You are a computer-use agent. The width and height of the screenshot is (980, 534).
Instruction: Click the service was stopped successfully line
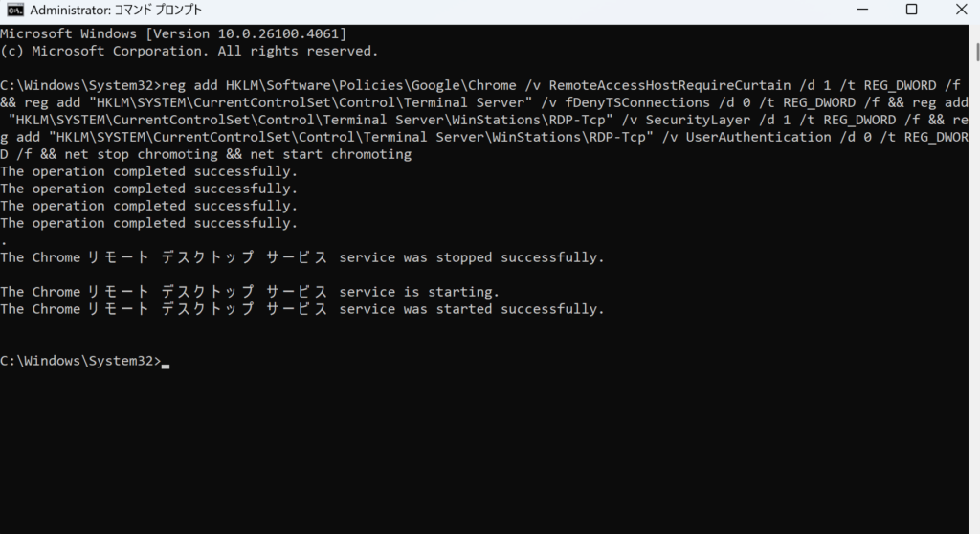[302, 257]
